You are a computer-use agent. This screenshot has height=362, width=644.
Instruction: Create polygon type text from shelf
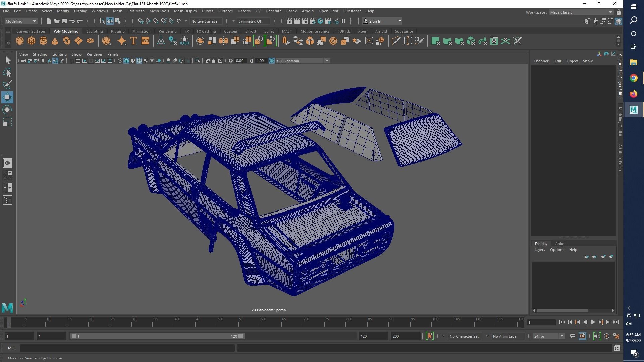tap(133, 41)
